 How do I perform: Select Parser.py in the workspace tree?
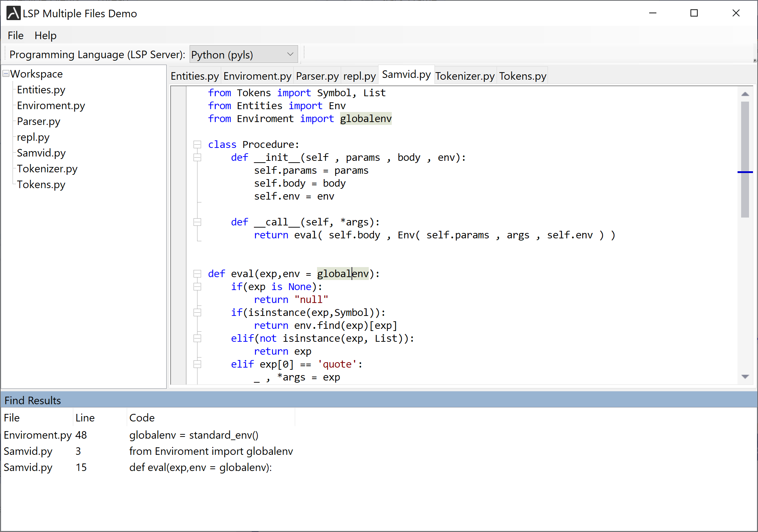tap(38, 121)
